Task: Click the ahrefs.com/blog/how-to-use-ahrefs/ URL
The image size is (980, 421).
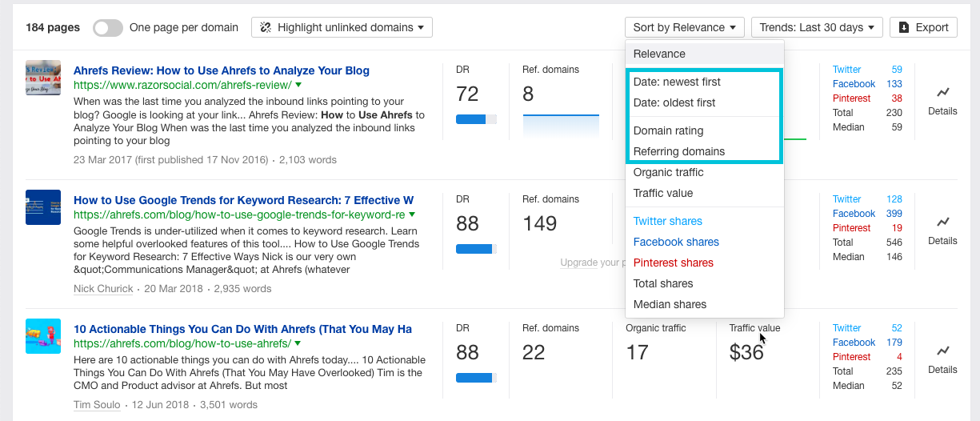Action: (182, 343)
